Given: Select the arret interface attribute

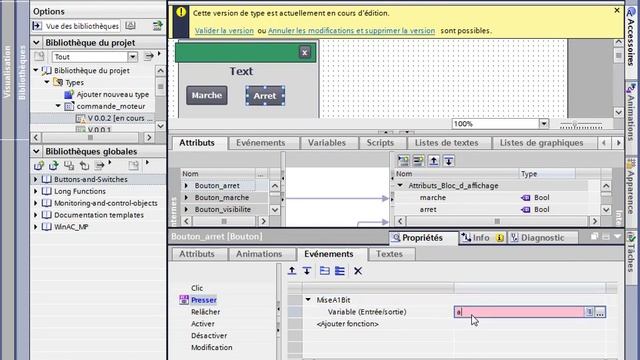Looking at the screenshot, I should pyautogui.click(x=428, y=209).
